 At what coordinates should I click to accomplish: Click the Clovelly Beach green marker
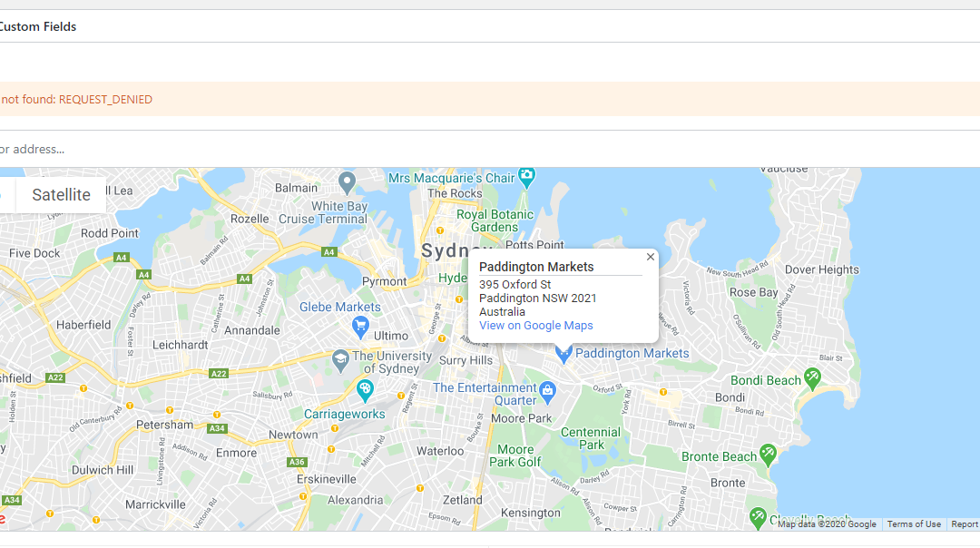click(758, 517)
